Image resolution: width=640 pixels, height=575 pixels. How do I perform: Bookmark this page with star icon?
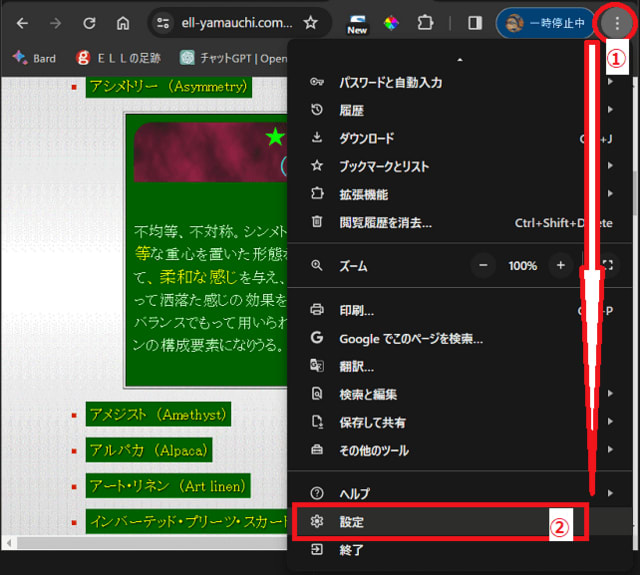pos(311,23)
